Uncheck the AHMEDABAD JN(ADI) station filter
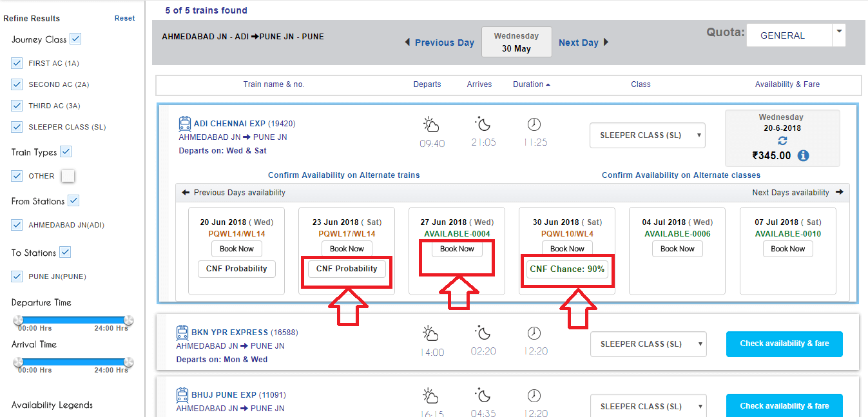 coord(16,225)
